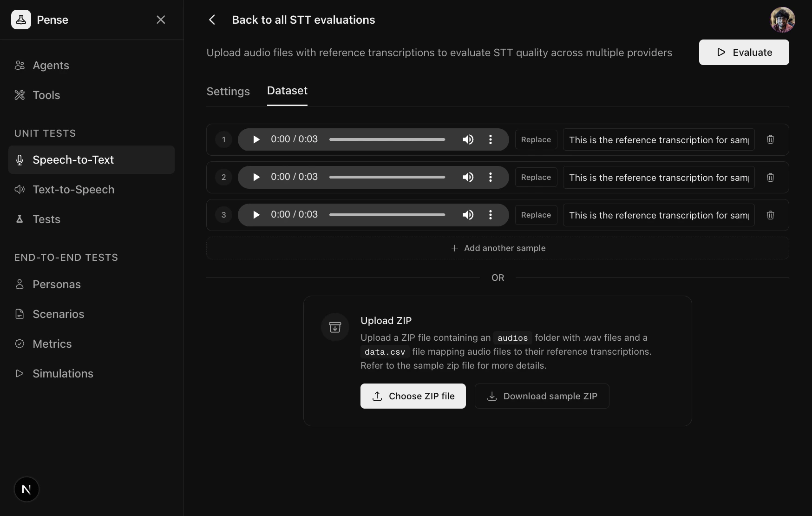Select the Speech-to-Text microphone icon
The image size is (812, 516).
pos(20,160)
